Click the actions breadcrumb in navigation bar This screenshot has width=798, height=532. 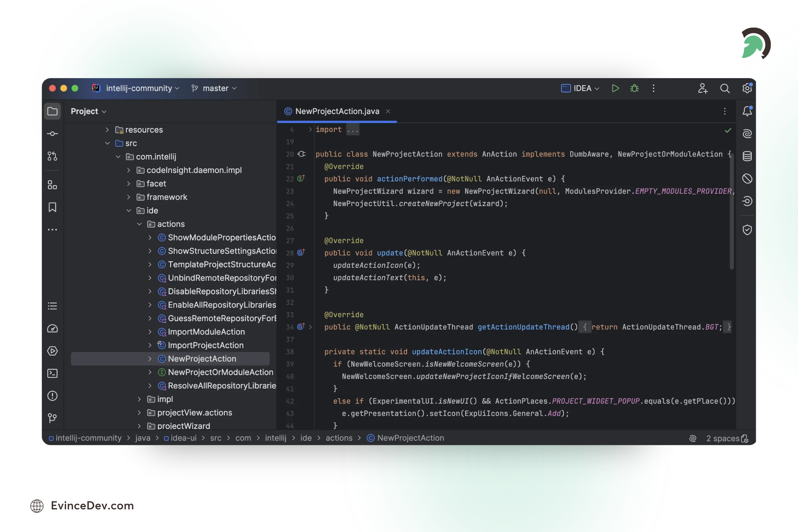[x=339, y=438]
